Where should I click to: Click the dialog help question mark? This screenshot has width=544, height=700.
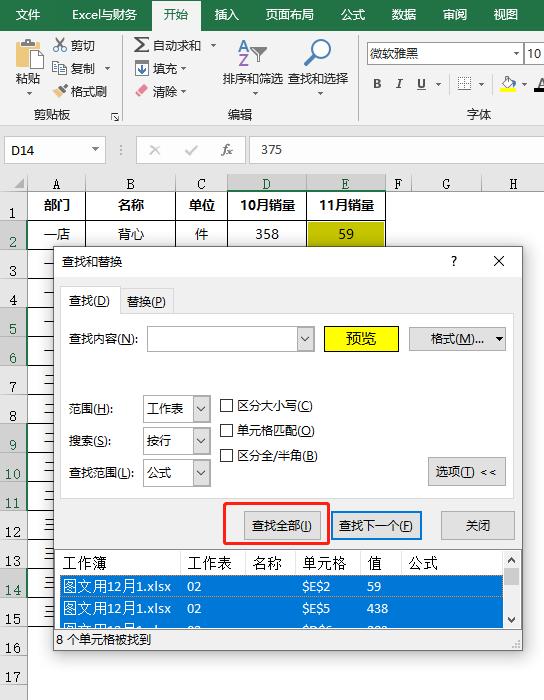tap(454, 261)
